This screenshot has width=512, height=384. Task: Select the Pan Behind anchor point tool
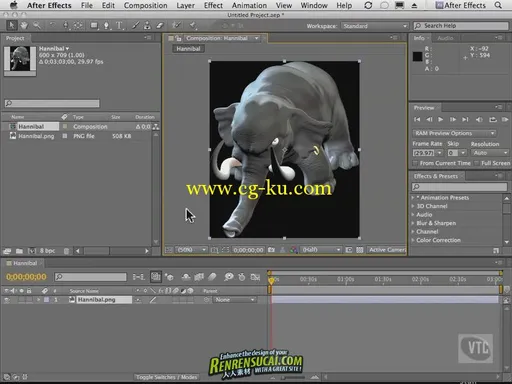[78, 25]
